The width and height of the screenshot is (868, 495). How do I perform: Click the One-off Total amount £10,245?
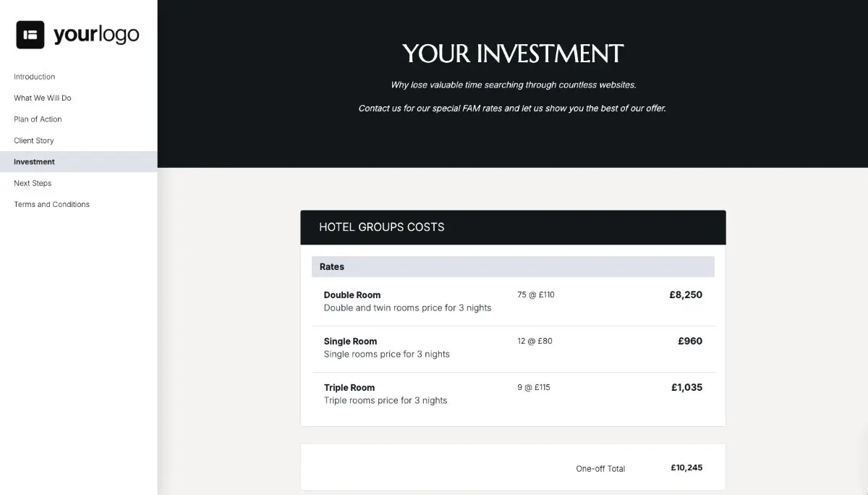coord(685,467)
